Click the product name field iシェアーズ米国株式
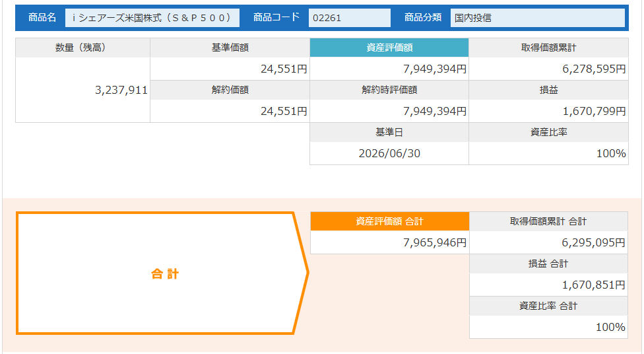The height and width of the screenshot is (354, 644). [x=152, y=18]
